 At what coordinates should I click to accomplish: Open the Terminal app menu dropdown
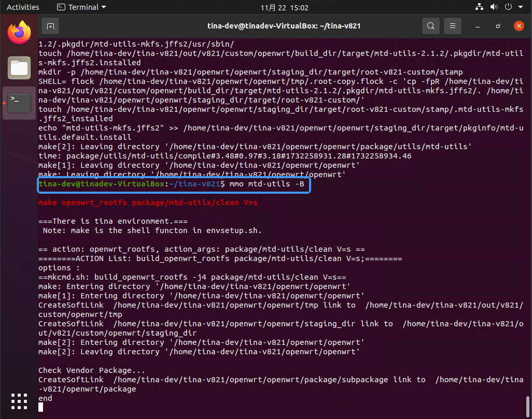(x=81, y=7)
